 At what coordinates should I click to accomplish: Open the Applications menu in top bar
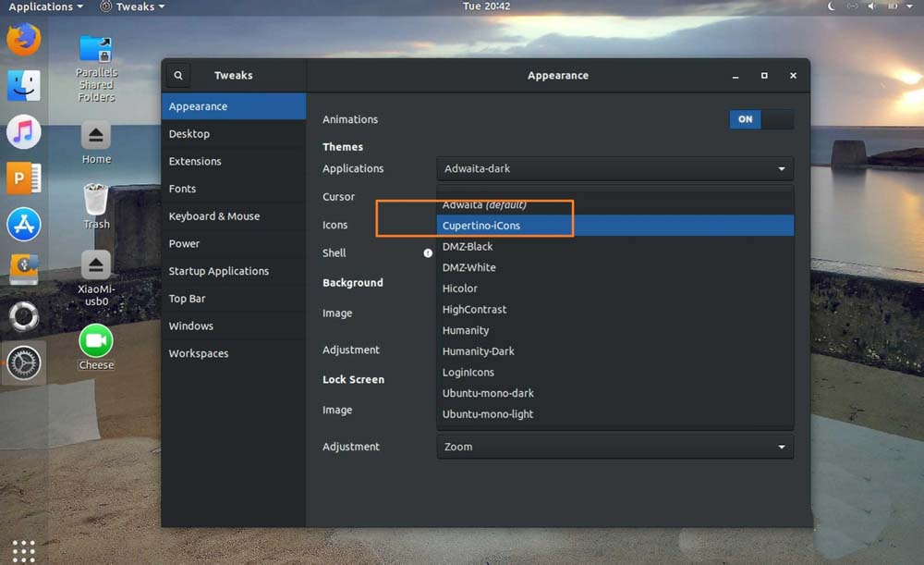45,6
